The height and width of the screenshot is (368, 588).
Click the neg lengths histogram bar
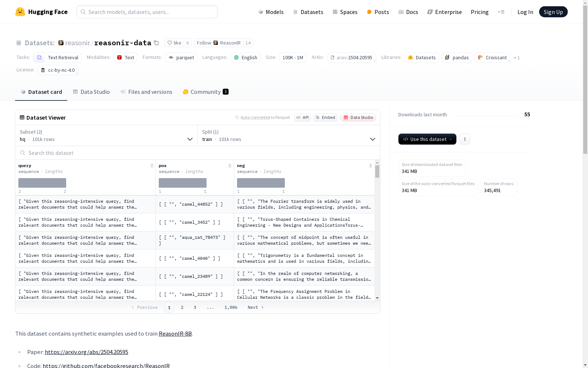tap(261, 183)
